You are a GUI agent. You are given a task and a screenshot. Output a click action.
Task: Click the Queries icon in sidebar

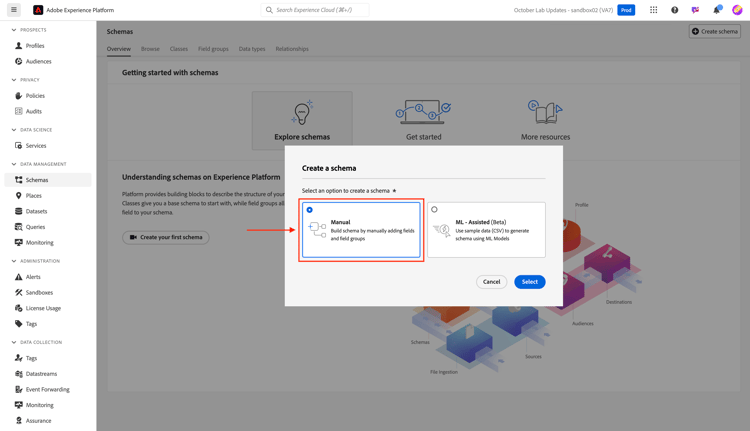(19, 227)
